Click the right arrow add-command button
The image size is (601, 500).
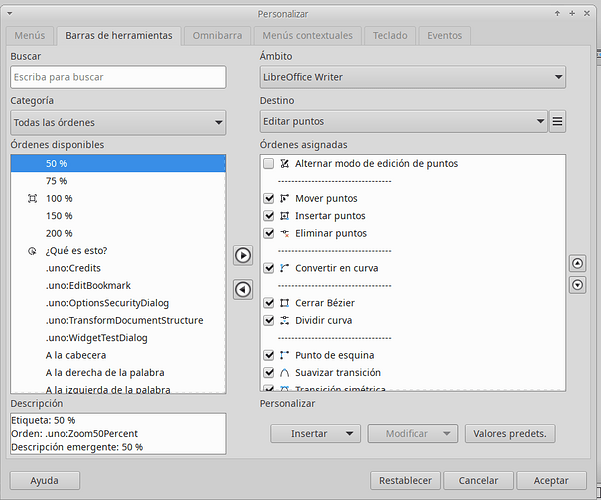click(242, 255)
